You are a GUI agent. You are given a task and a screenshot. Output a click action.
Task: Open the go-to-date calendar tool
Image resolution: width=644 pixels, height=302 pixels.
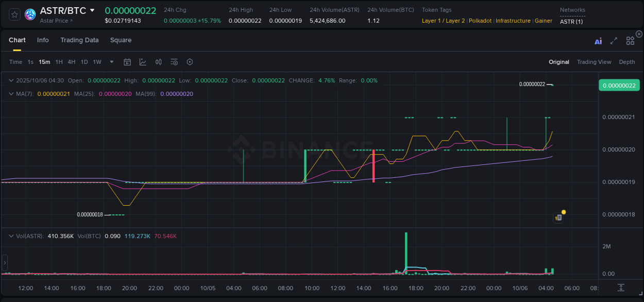[127, 61]
